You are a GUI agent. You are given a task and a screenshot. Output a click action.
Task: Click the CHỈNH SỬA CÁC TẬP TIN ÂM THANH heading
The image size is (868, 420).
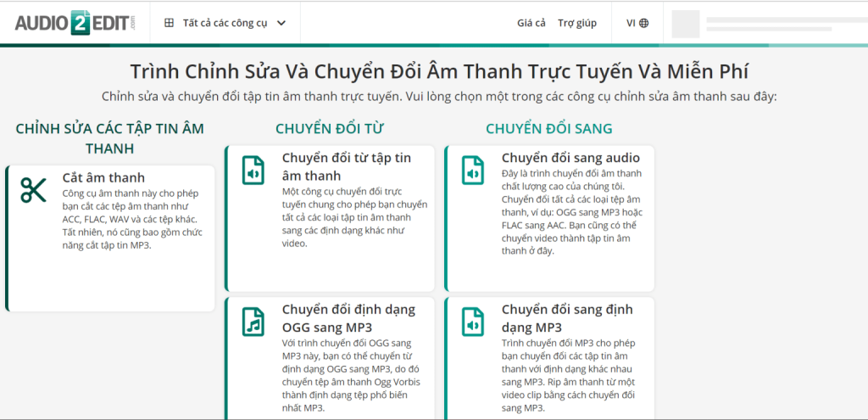point(109,138)
